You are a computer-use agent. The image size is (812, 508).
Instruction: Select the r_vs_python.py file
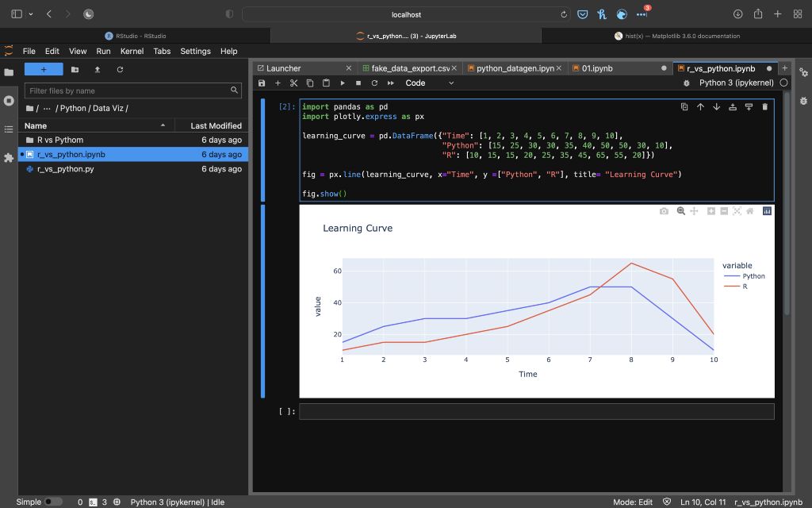tap(133, 169)
